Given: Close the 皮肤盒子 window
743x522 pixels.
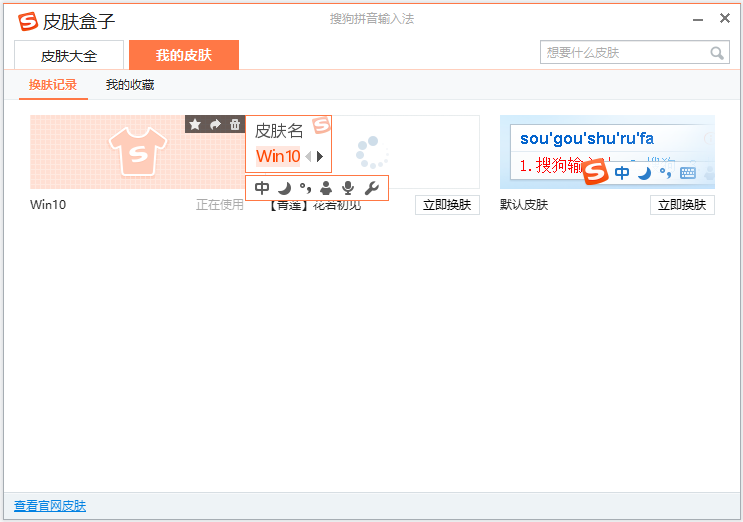Looking at the screenshot, I should [725, 18].
